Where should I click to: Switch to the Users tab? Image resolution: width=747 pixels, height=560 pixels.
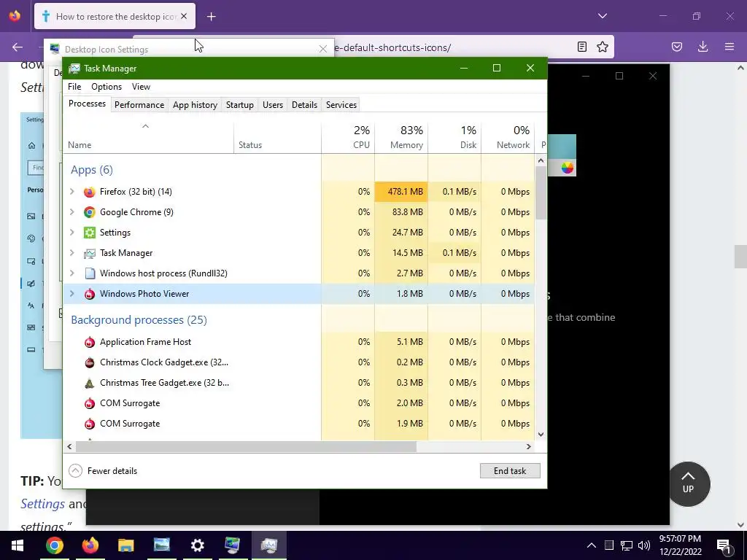pyautogui.click(x=273, y=105)
